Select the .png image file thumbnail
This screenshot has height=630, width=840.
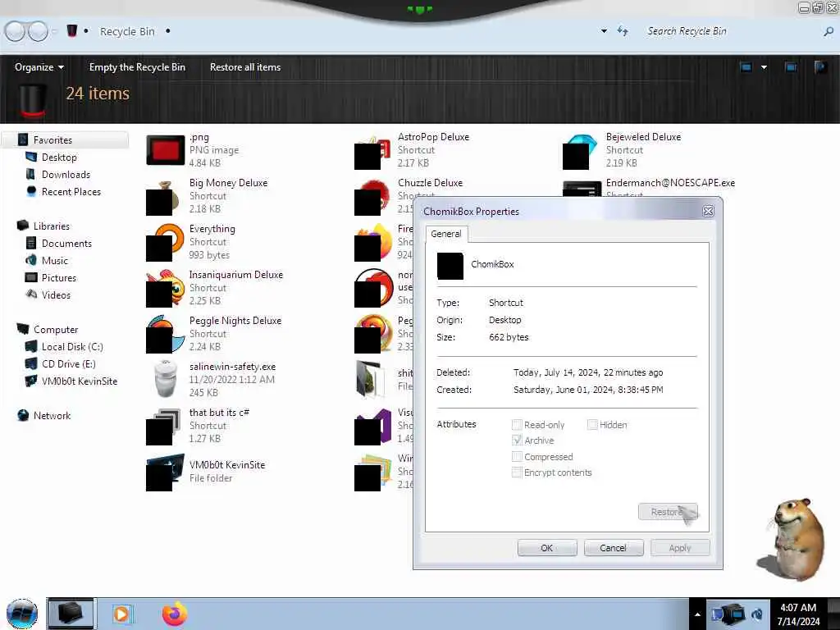click(166, 151)
